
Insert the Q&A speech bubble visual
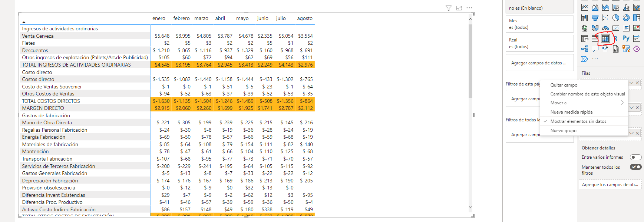(595, 49)
